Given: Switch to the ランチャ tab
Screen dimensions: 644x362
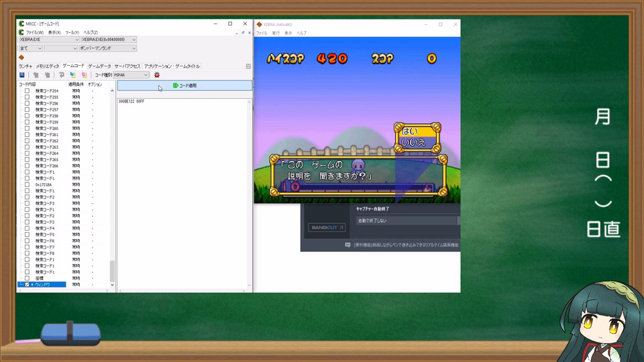Looking at the screenshot, I should pyautogui.click(x=25, y=66).
